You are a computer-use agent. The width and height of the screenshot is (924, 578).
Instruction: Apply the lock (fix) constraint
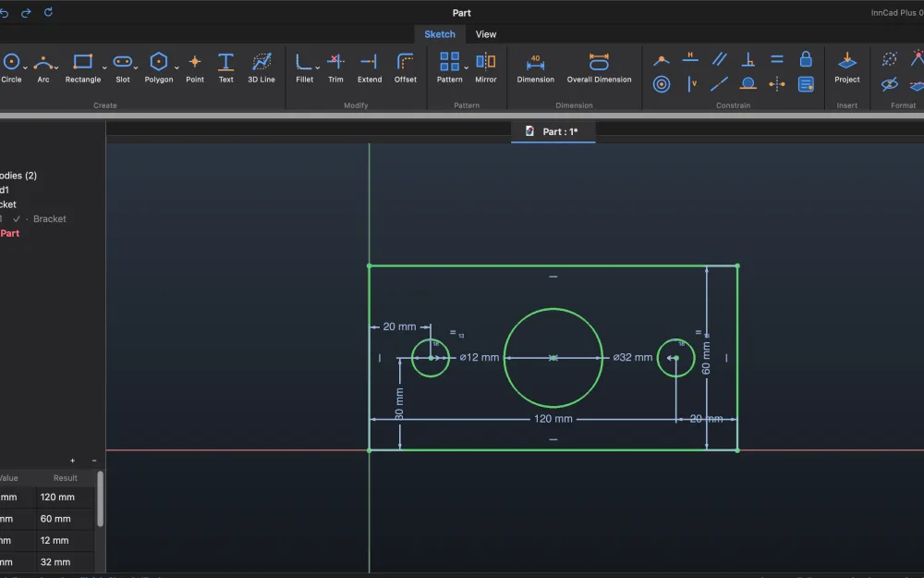pos(806,59)
